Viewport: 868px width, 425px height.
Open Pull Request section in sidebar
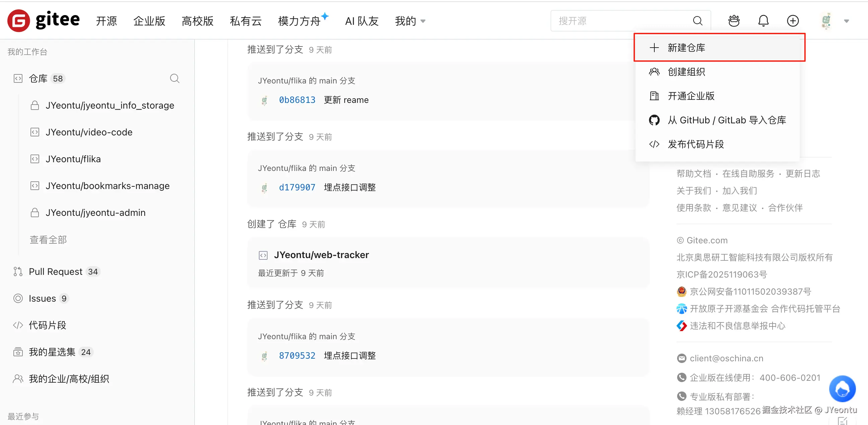pyautogui.click(x=56, y=271)
